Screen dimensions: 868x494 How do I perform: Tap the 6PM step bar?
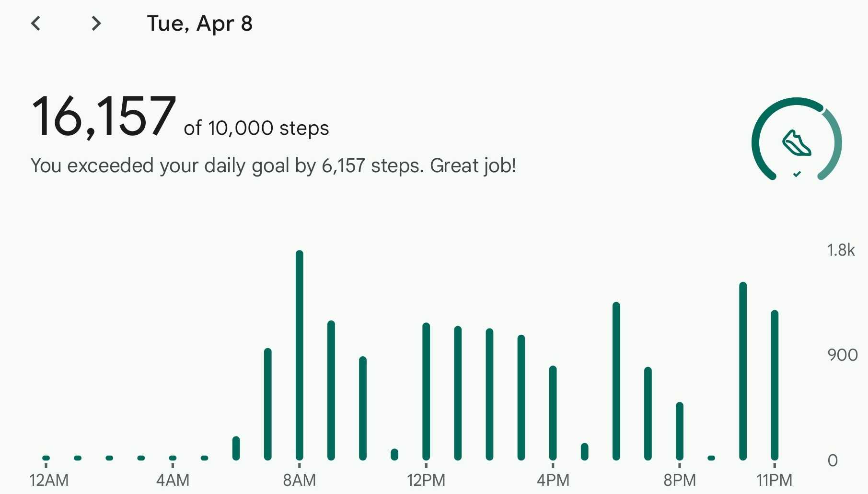point(616,381)
